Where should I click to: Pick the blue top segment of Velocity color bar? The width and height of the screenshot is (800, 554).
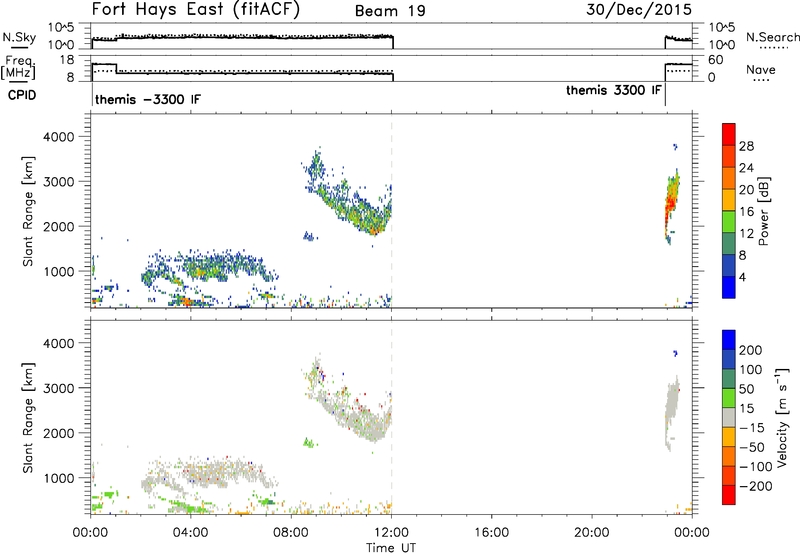pos(729,340)
